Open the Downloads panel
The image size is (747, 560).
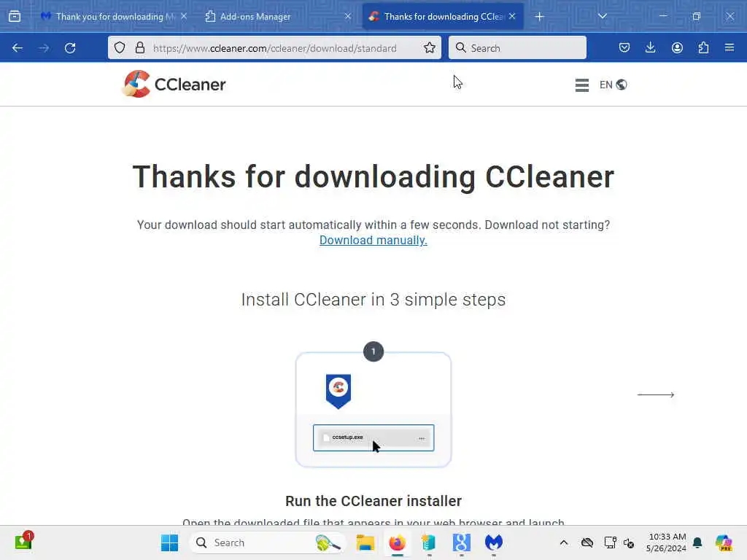point(650,47)
